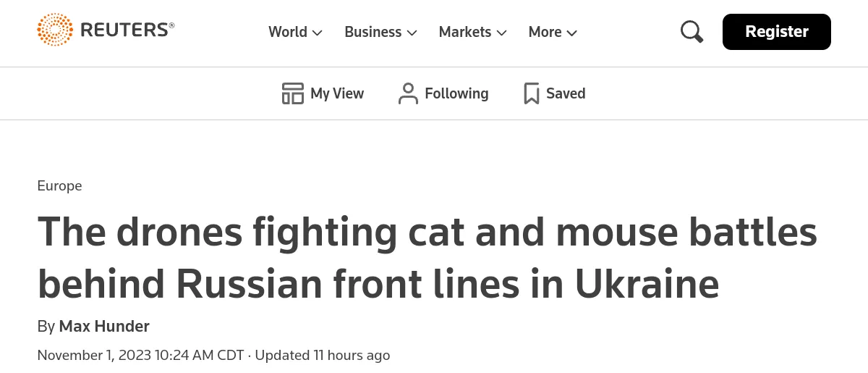Click the drones cat and mouse headline
Image resolution: width=868 pixels, height=373 pixels.
(427, 258)
